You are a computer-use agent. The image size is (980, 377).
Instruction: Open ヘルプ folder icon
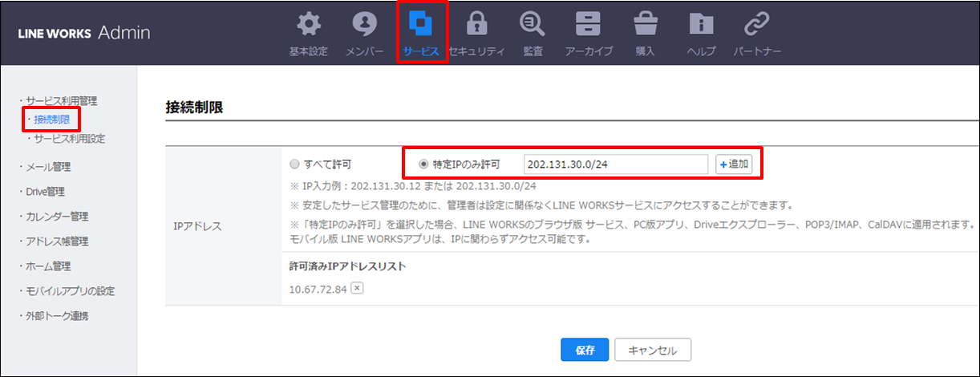coord(702,26)
